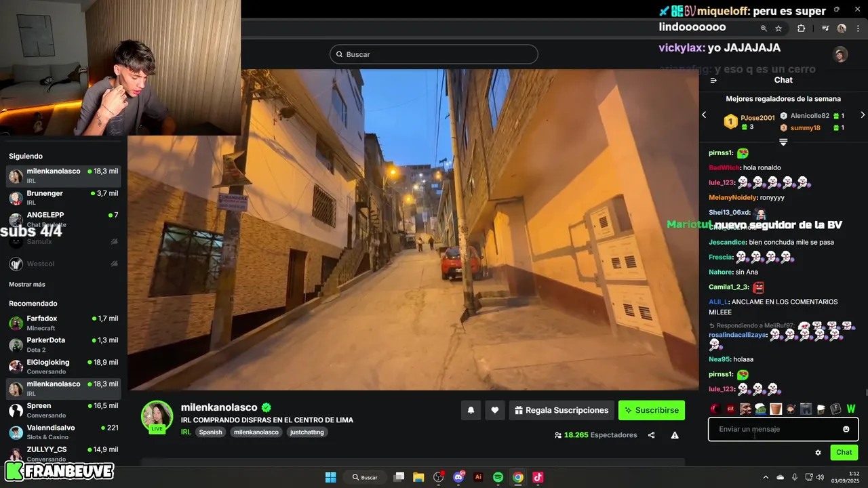Click the heart follow icon button
868x488 pixels.
pos(495,410)
